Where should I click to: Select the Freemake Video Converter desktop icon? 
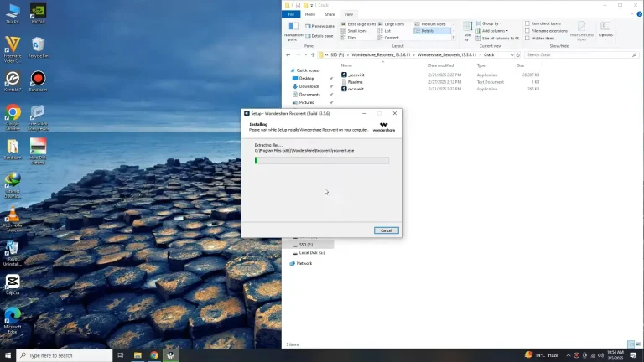13,49
